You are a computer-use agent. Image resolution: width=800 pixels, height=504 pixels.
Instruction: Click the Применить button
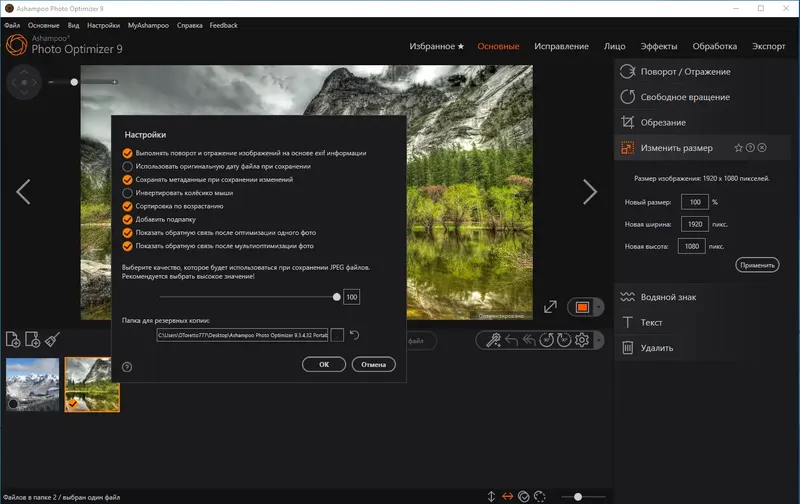(x=757, y=265)
